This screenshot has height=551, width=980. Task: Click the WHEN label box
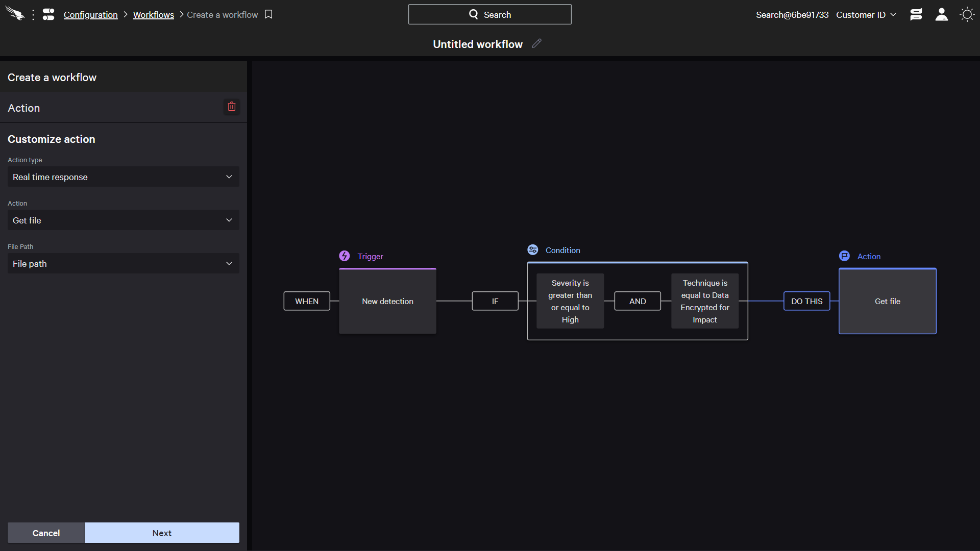point(307,301)
